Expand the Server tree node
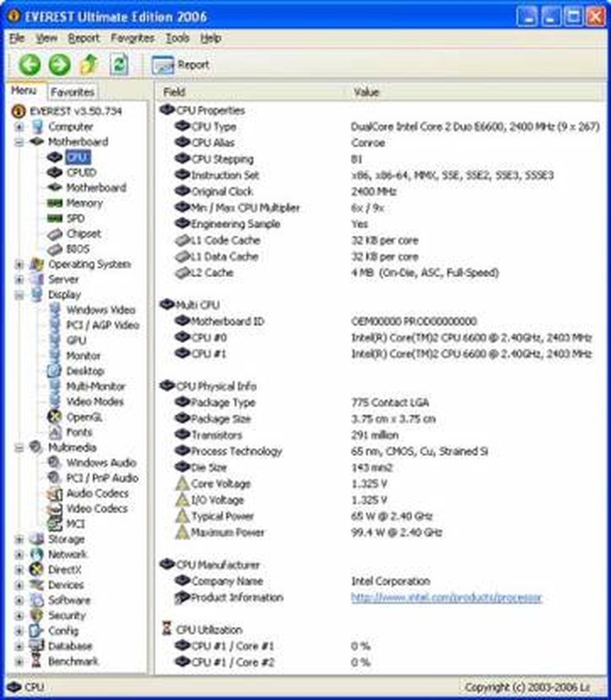Screen dimensions: 611x700 pos(19,280)
